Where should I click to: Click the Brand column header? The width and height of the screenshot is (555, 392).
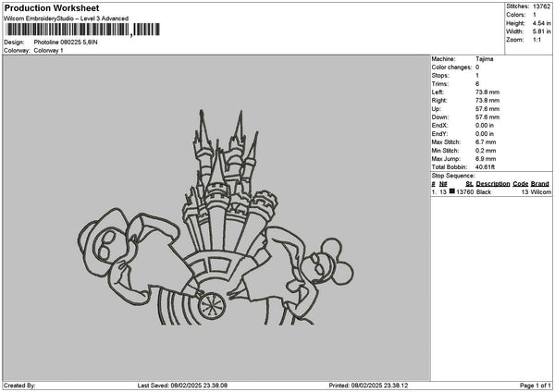point(540,184)
